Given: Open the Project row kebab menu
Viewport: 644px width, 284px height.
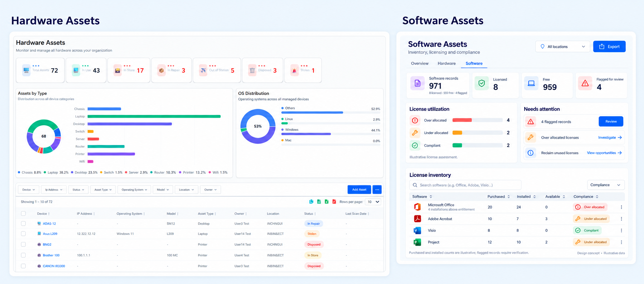Looking at the screenshot, I should coord(621,242).
